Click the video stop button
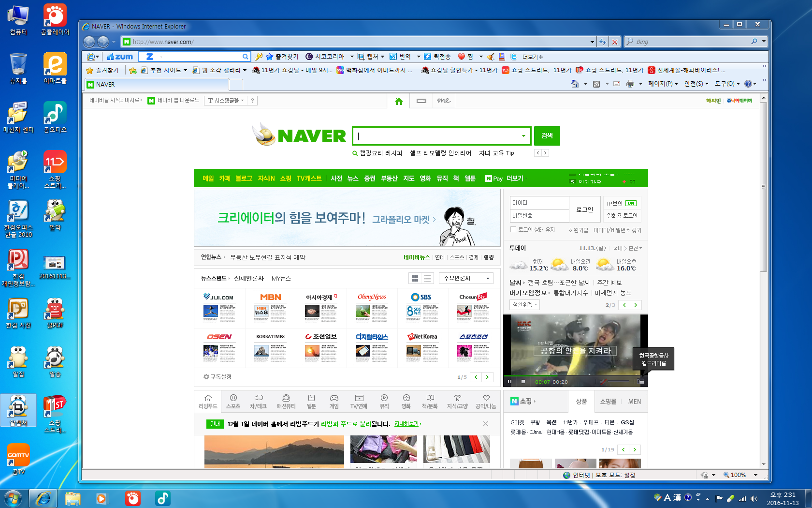 pos(523,382)
